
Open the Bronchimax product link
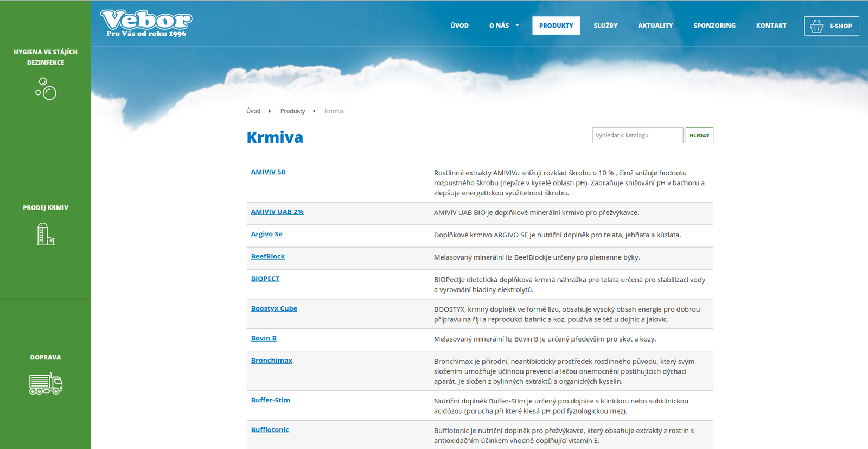point(271,361)
